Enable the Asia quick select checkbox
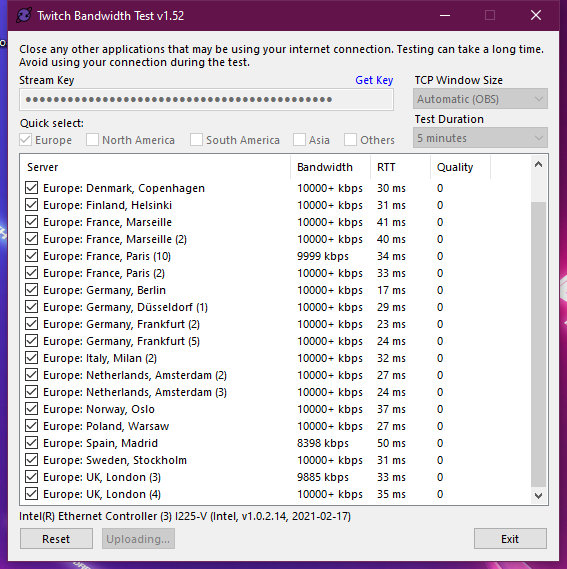 pos(299,140)
